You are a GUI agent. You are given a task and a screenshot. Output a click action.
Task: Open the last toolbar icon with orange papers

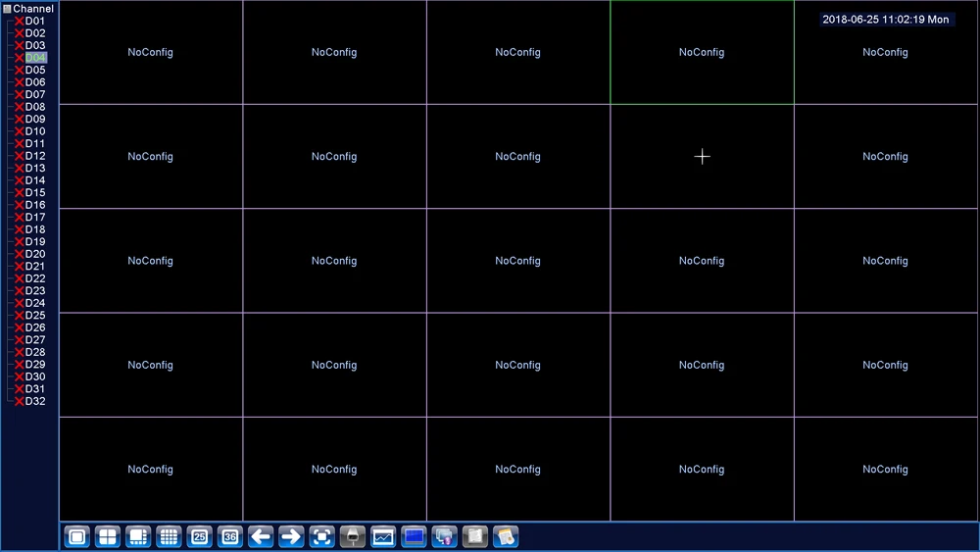point(506,536)
